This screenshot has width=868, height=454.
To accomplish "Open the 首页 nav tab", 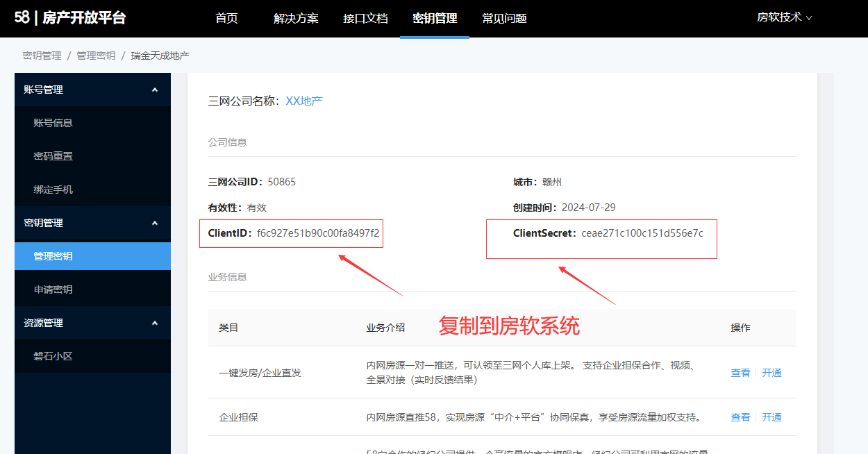I will (226, 19).
